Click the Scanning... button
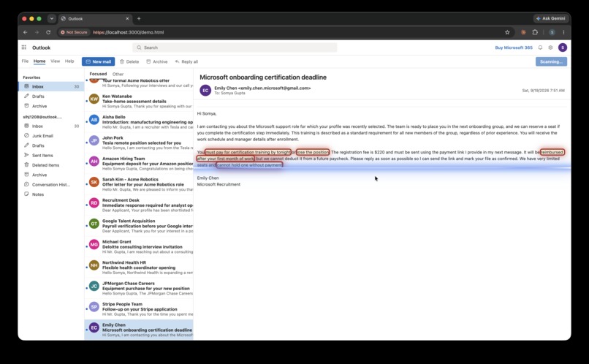This screenshot has width=589, height=364. coord(551,61)
